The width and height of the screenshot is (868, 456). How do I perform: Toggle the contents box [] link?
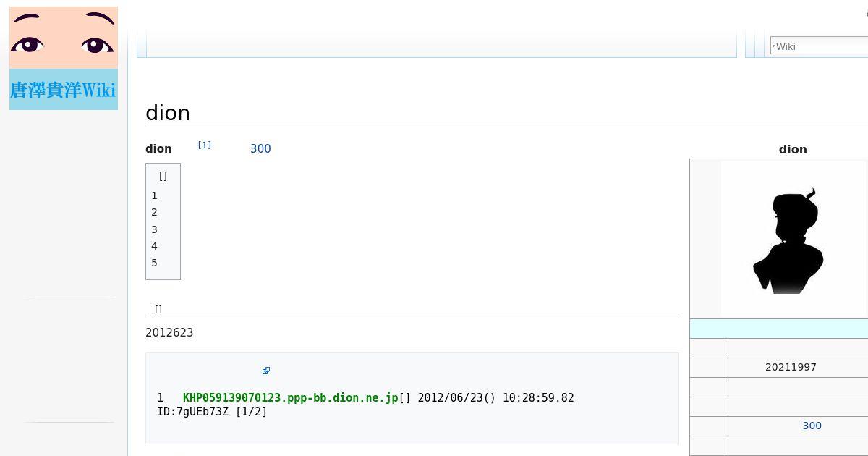tap(163, 176)
